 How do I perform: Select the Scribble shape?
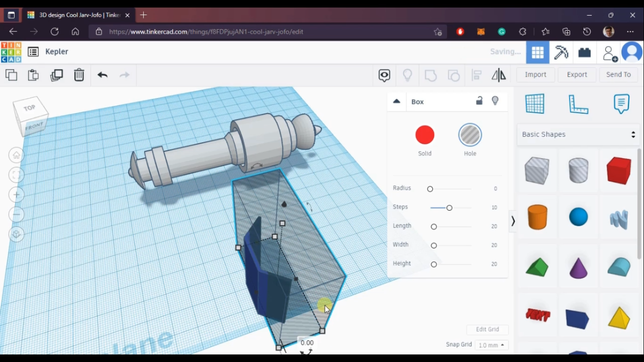(x=619, y=219)
